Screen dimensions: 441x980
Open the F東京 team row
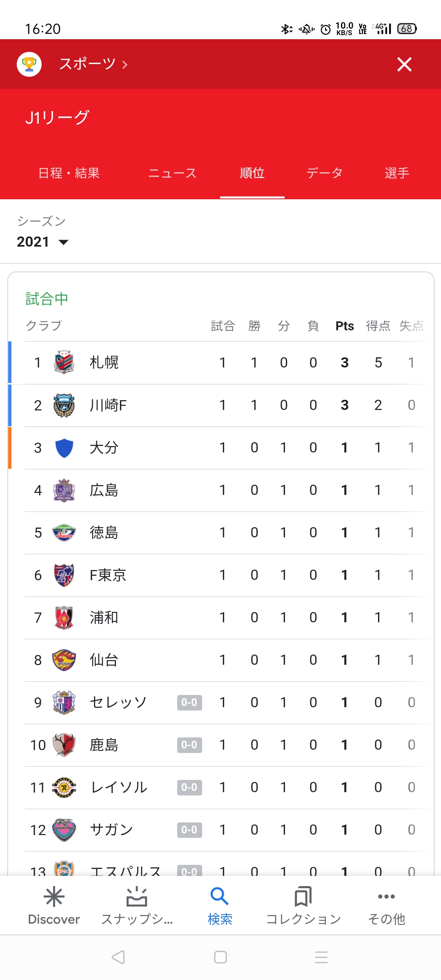[108, 575]
